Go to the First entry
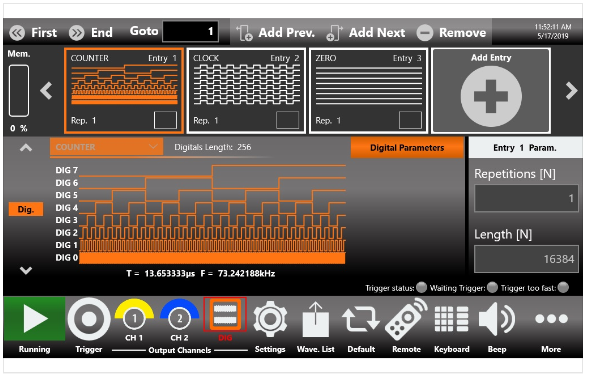Screen dimensions: 591x374 pos(33,32)
